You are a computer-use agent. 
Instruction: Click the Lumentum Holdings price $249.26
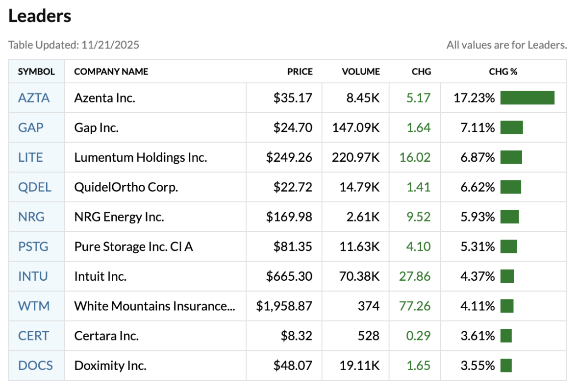(x=289, y=157)
